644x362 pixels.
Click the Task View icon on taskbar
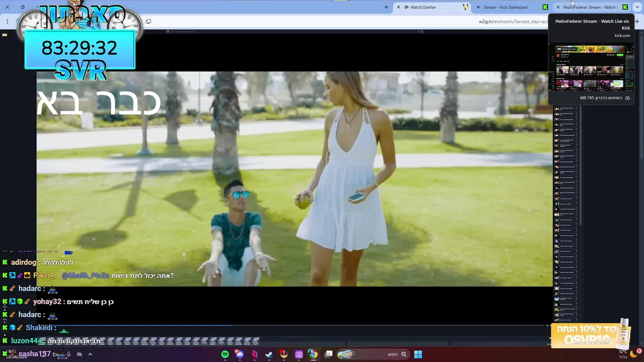(x=329, y=354)
